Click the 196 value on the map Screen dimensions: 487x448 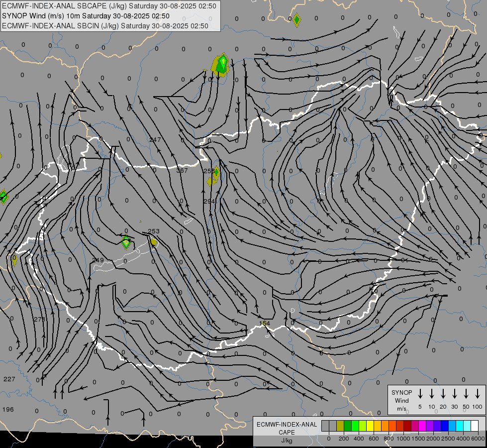[x=8, y=410]
